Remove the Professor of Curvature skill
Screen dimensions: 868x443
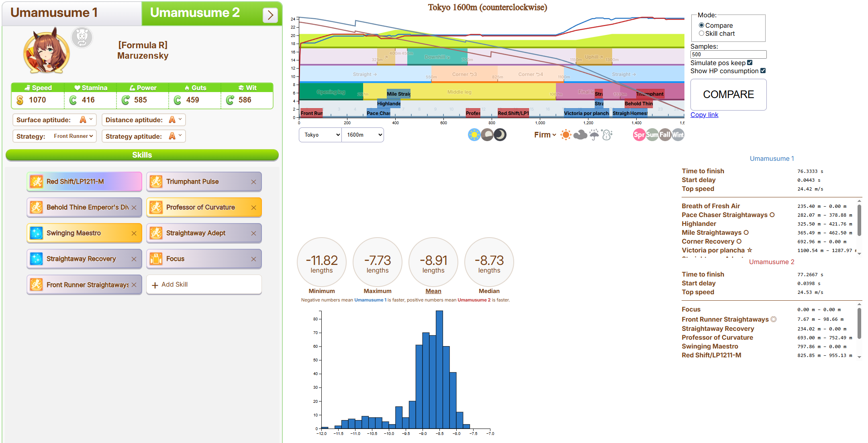point(253,207)
